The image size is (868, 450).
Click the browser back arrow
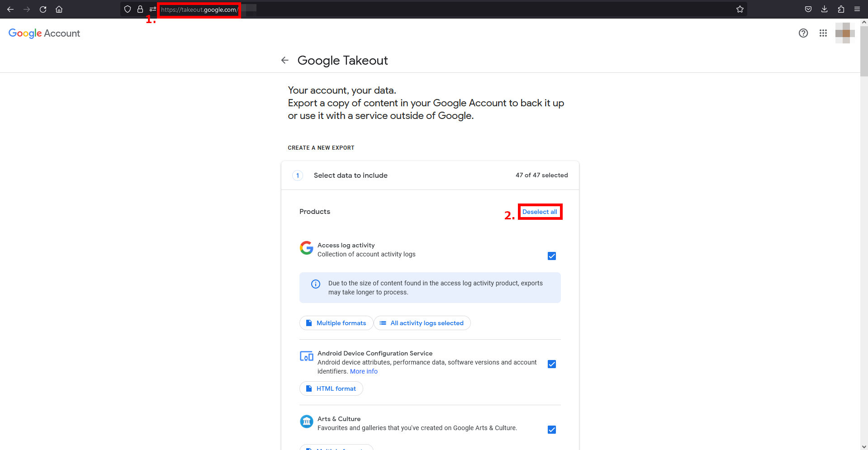click(x=10, y=9)
